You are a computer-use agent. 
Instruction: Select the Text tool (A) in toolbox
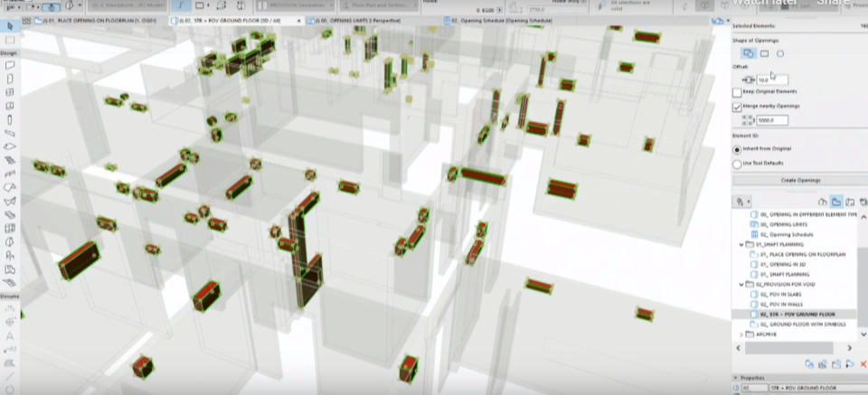10,336
